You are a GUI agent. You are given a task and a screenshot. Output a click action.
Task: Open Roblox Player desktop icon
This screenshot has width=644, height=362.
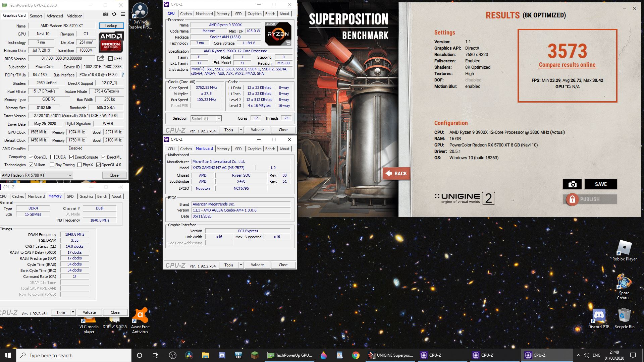coord(624,251)
